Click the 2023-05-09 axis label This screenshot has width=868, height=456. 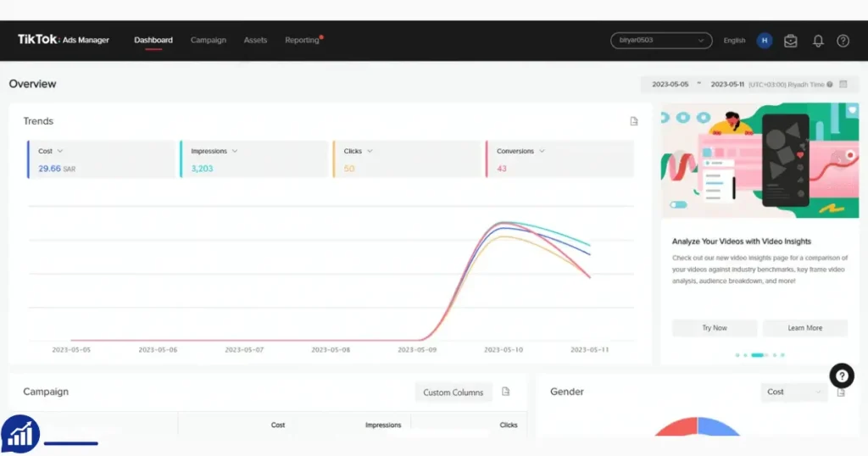point(417,350)
